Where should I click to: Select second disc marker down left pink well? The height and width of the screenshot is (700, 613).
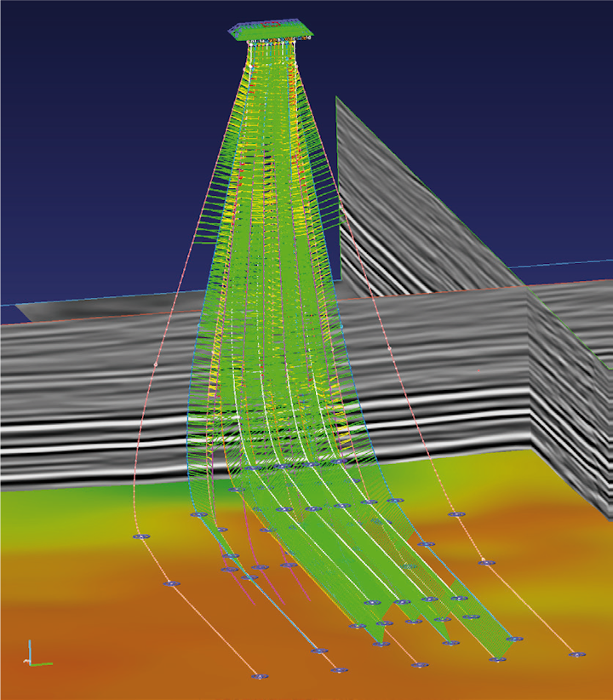point(172,583)
